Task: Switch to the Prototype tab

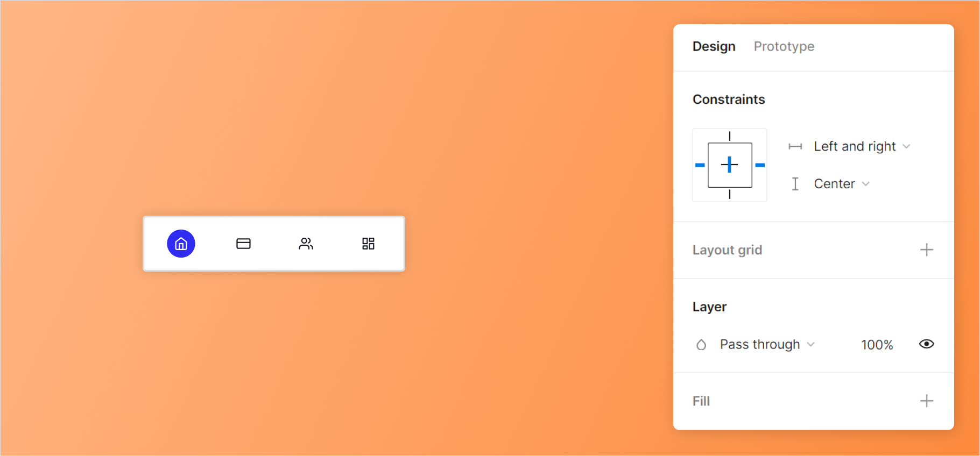Action: (x=784, y=47)
